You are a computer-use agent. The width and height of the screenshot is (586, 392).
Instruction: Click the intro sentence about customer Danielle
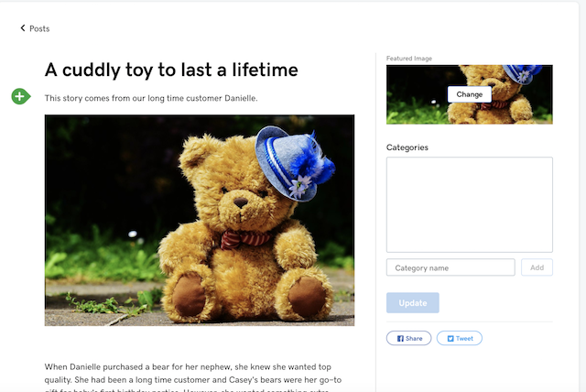click(x=151, y=98)
